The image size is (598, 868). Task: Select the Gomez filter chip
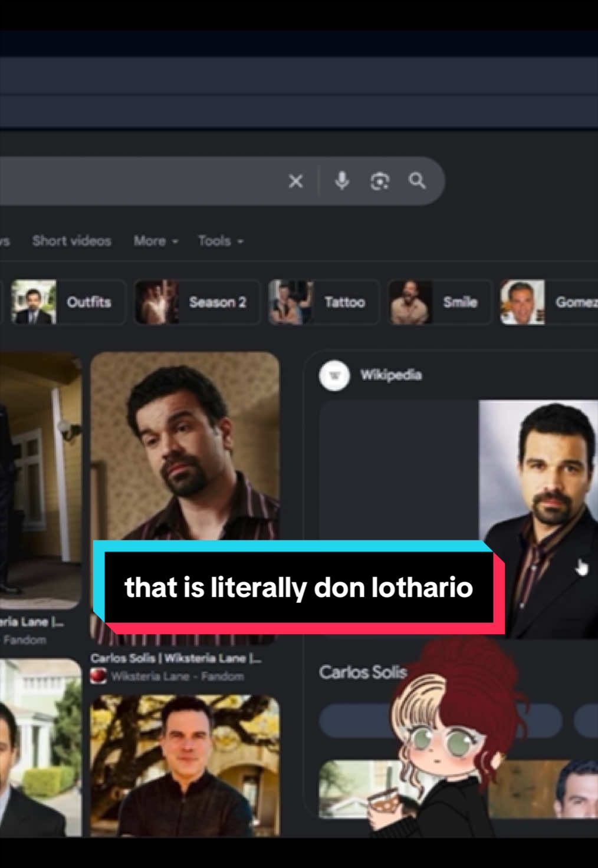[x=549, y=302]
